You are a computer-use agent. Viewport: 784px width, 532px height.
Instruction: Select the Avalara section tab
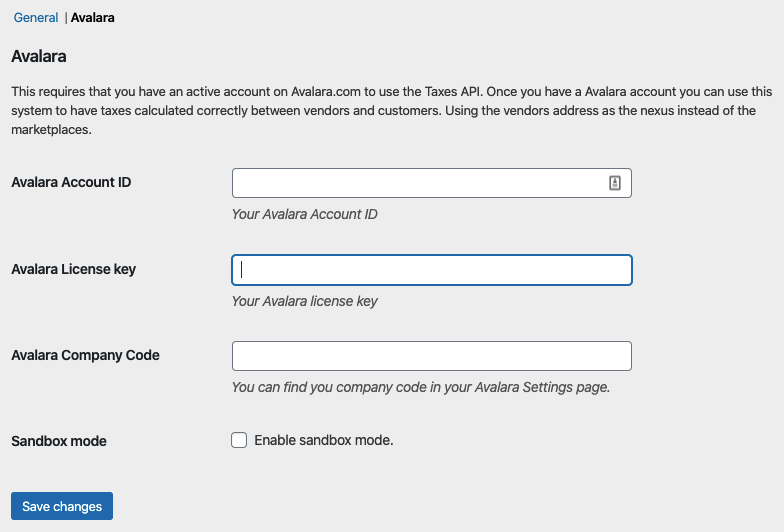(92, 18)
